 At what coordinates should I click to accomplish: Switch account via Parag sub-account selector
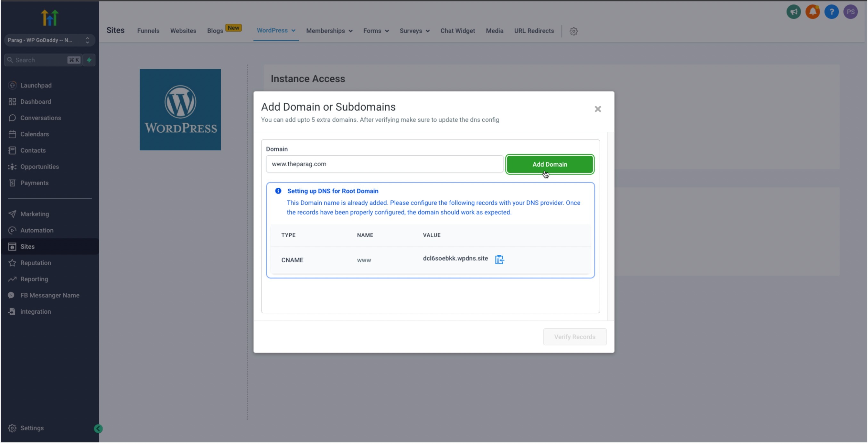(x=49, y=40)
